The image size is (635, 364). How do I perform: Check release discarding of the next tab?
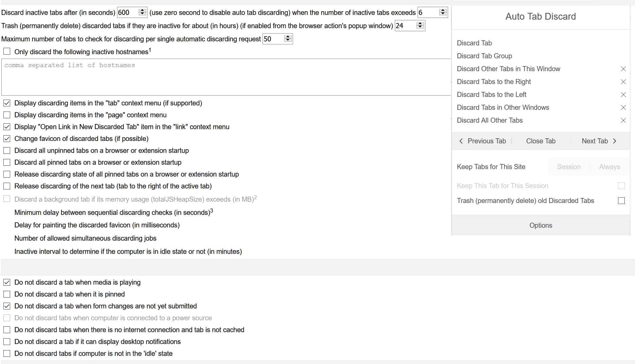pyautogui.click(x=7, y=186)
